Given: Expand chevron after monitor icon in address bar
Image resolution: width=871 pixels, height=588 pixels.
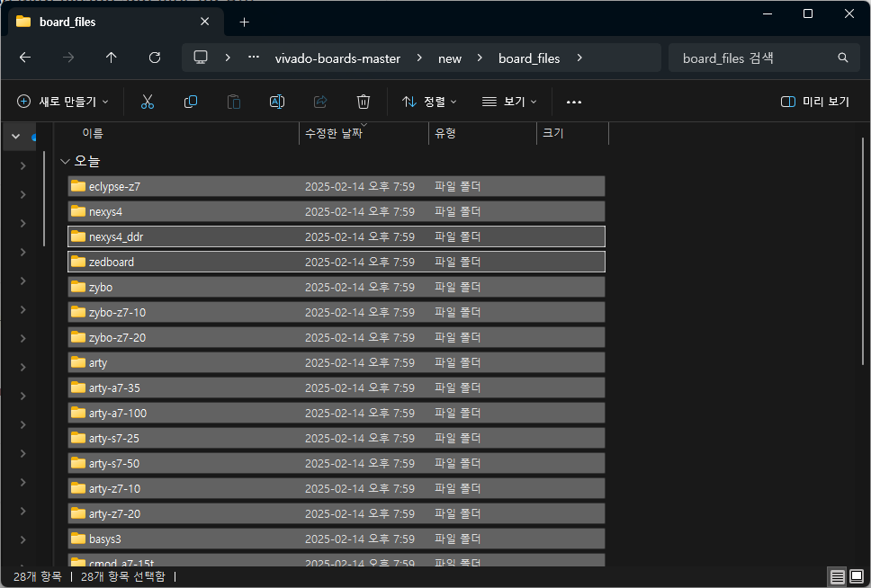Looking at the screenshot, I should 228,58.
